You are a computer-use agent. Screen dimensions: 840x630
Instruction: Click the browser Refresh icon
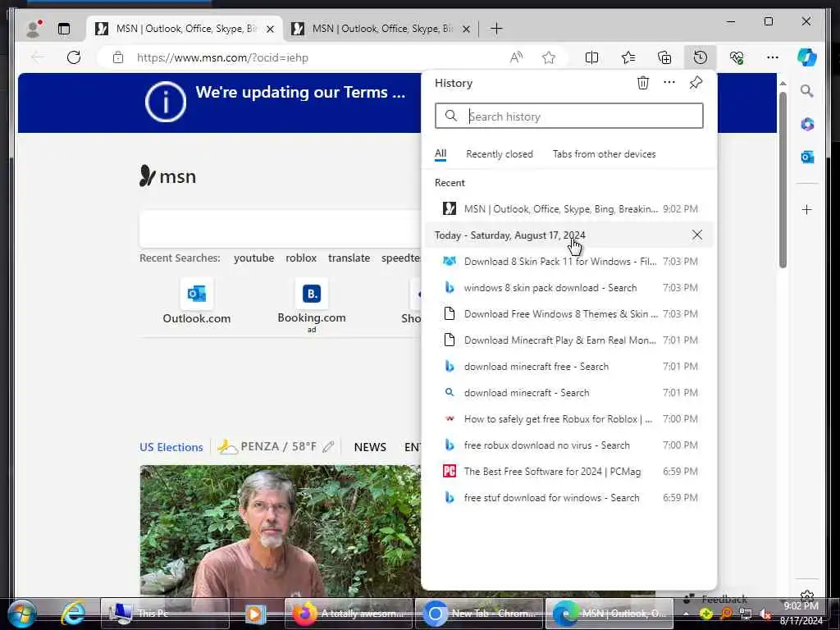tap(74, 57)
